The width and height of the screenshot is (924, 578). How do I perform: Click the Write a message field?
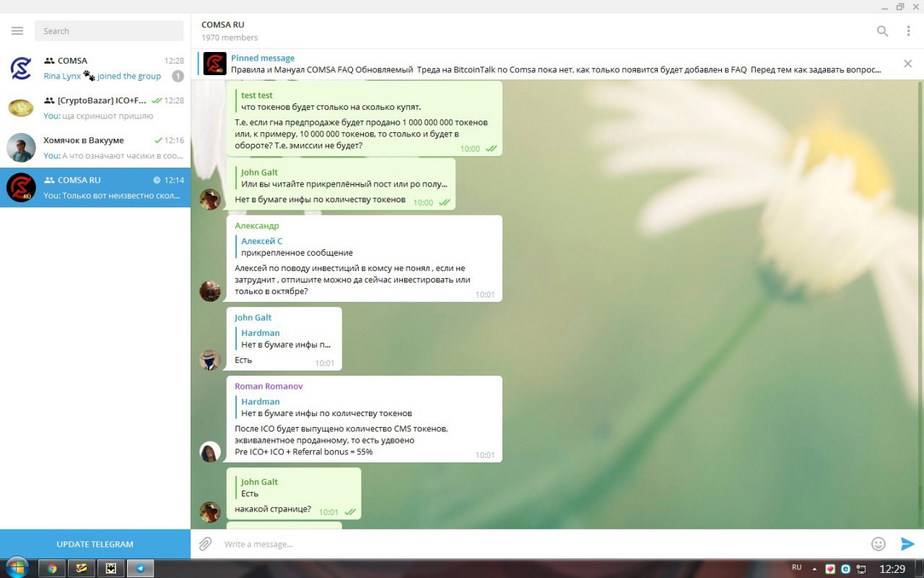(x=541, y=544)
